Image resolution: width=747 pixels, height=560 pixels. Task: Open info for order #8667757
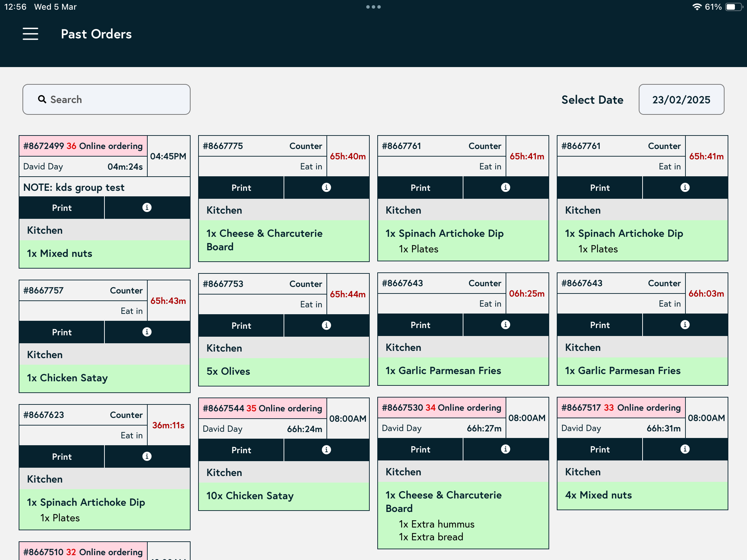coord(147,332)
